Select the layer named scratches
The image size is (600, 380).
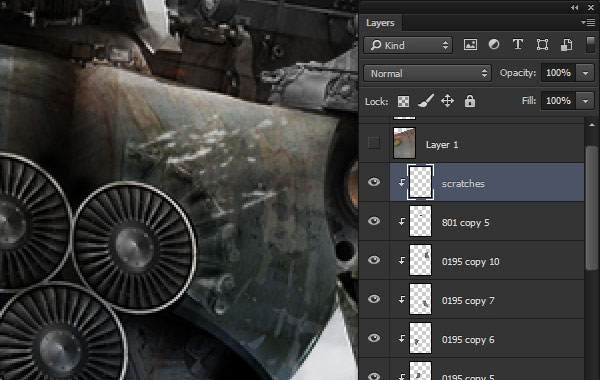pos(463,184)
